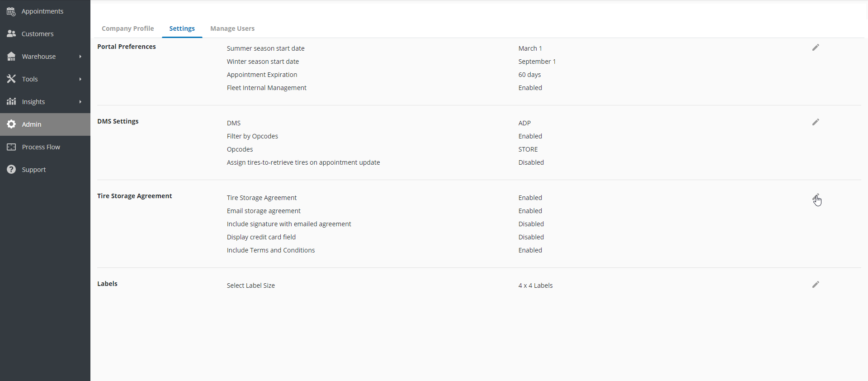The height and width of the screenshot is (381, 868).
Task: Click Include Terms and Conditions label
Action: click(x=271, y=250)
